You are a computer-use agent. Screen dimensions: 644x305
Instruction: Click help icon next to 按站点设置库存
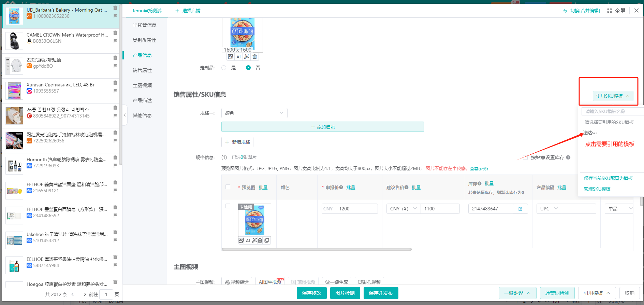pyautogui.click(x=568, y=157)
